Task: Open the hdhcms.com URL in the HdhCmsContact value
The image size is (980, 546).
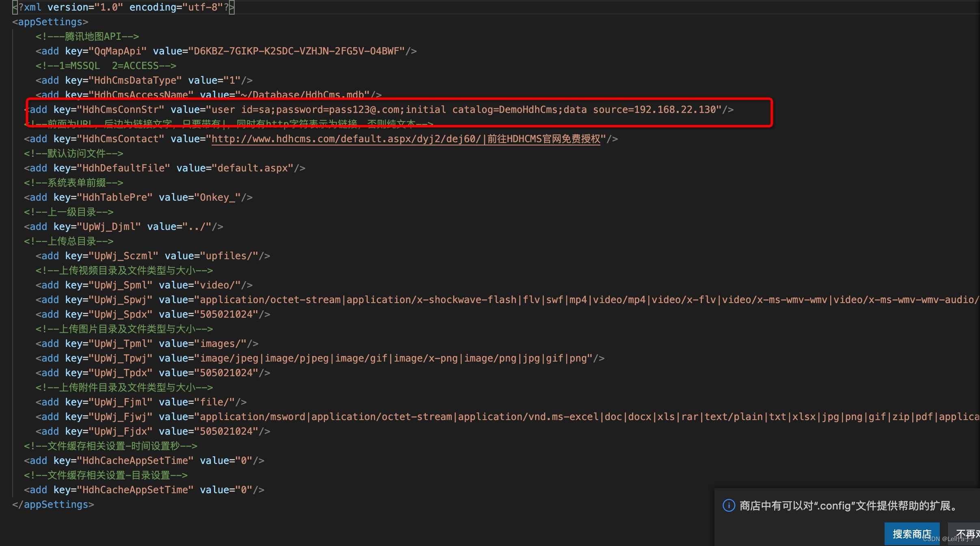Action: click(406, 139)
